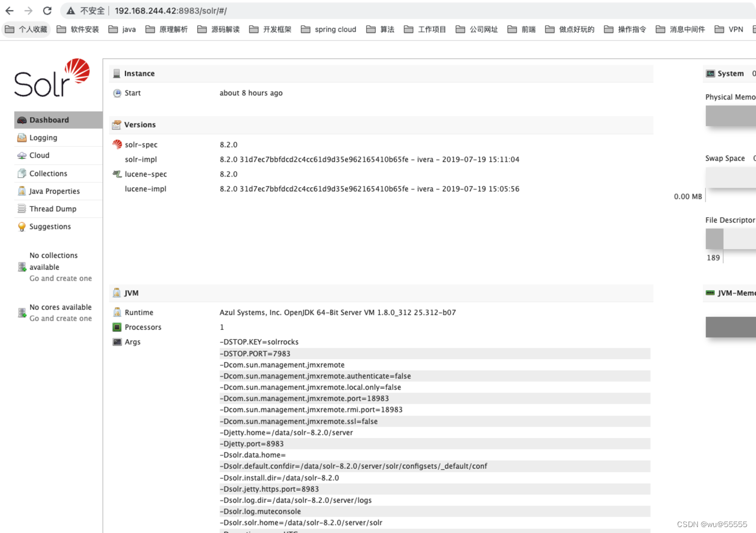This screenshot has width=756, height=533.
Task: Click the System panel header icon
Action: click(x=710, y=74)
